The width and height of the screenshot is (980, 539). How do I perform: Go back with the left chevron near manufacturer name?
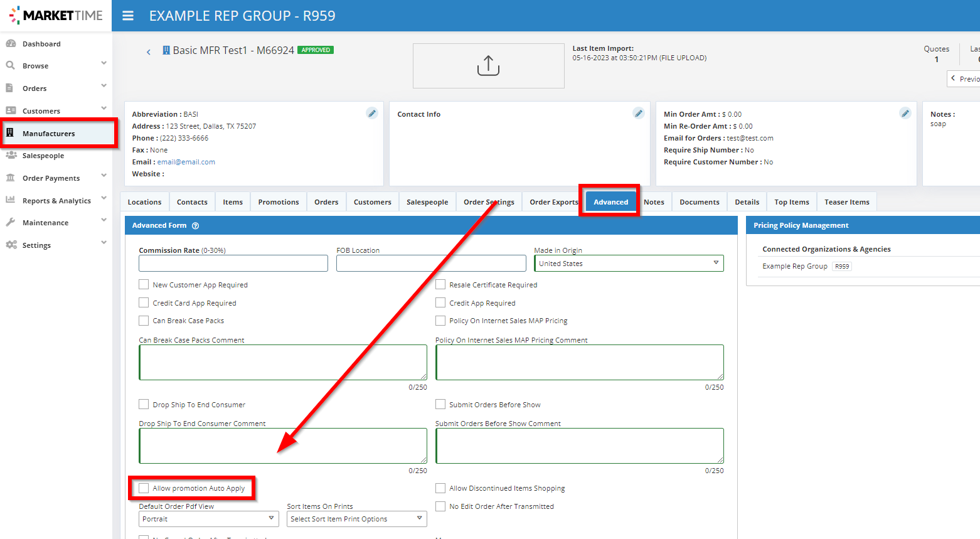[149, 52]
